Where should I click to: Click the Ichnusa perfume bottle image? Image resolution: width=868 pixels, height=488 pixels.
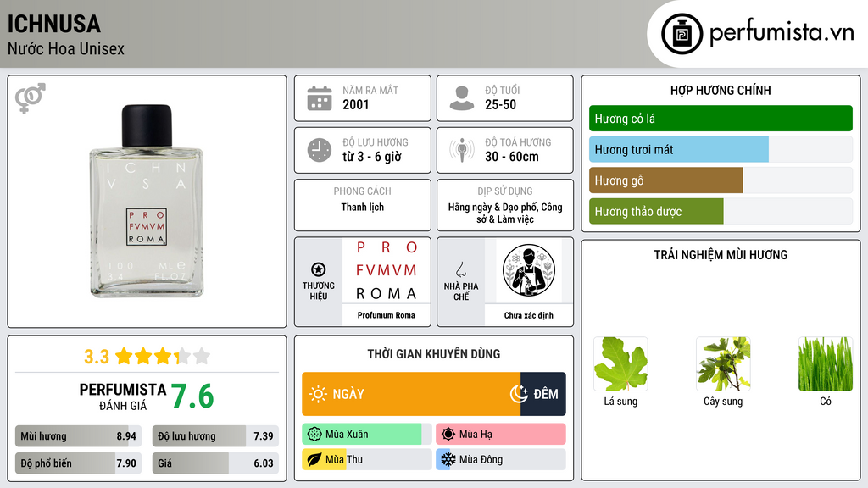pos(147,201)
